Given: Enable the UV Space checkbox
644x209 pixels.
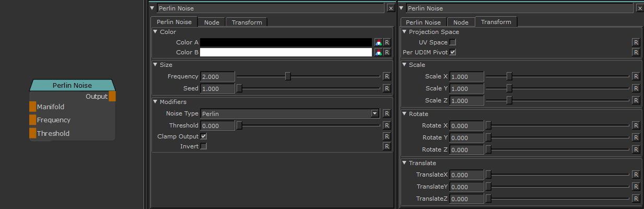Looking at the screenshot, I should pyautogui.click(x=453, y=42).
